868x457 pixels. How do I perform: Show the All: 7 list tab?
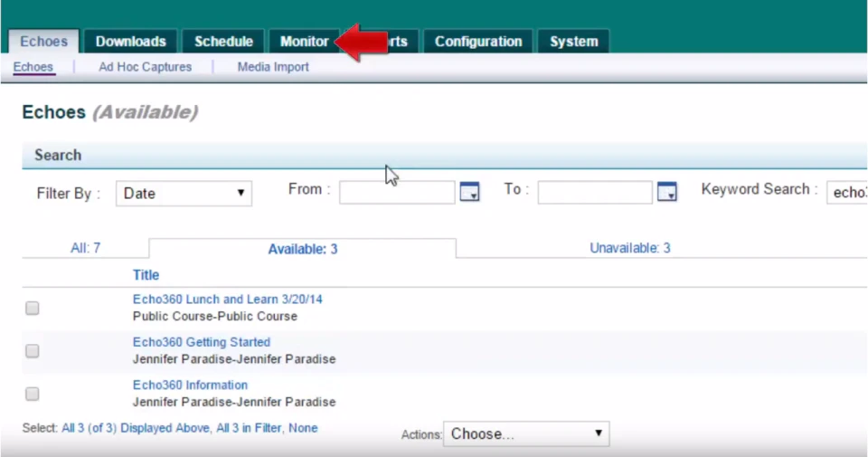click(x=85, y=248)
